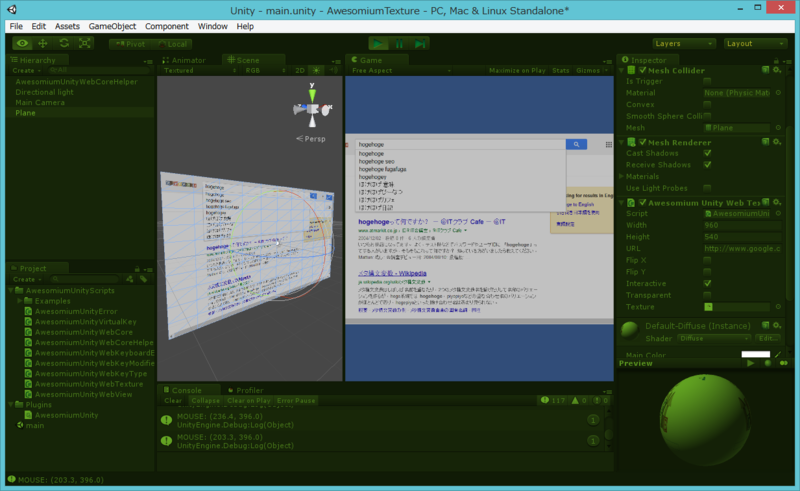Click the Width value field
800x491 pixels.
pyautogui.click(x=742, y=225)
